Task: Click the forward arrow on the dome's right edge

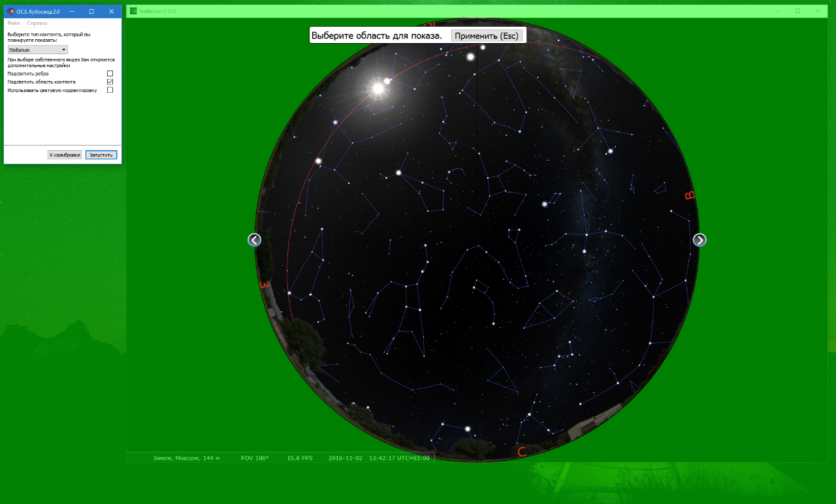Action: pyautogui.click(x=699, y=240)
